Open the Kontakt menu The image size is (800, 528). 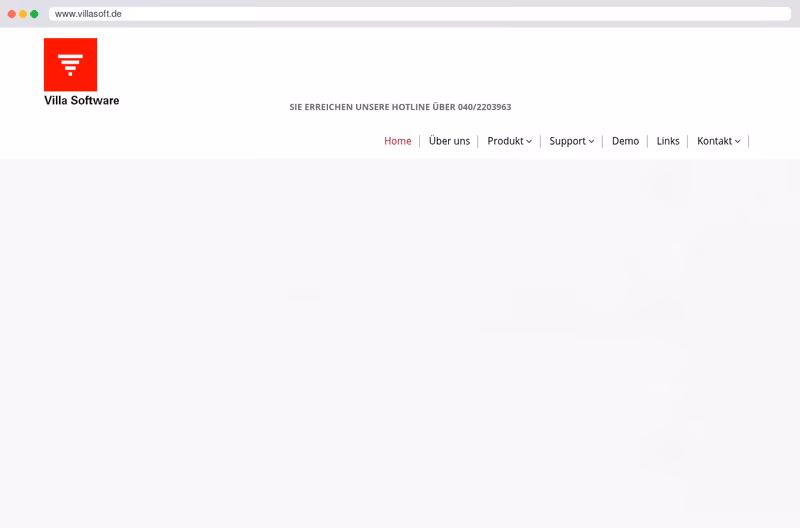[714, 141]
